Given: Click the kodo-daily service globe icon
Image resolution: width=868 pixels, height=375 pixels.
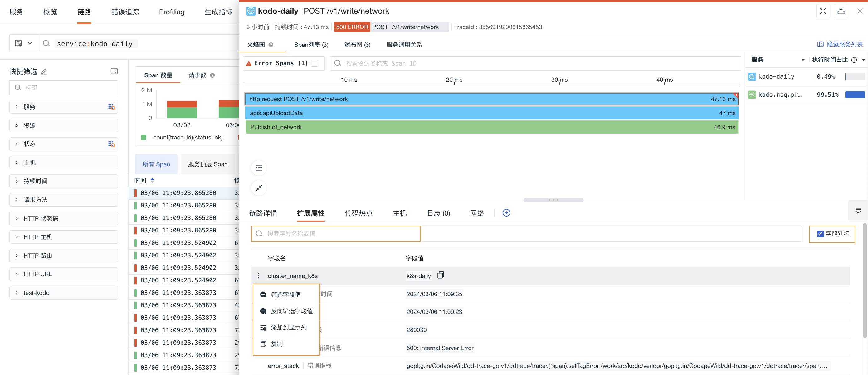Looking at the screenshot, I should (752, 76).
